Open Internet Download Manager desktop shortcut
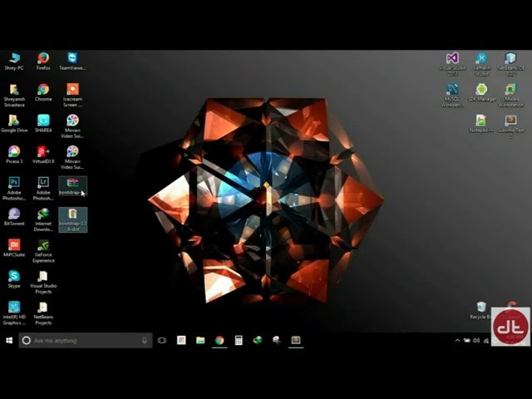532x399 pixels. (x=43, y=219)
